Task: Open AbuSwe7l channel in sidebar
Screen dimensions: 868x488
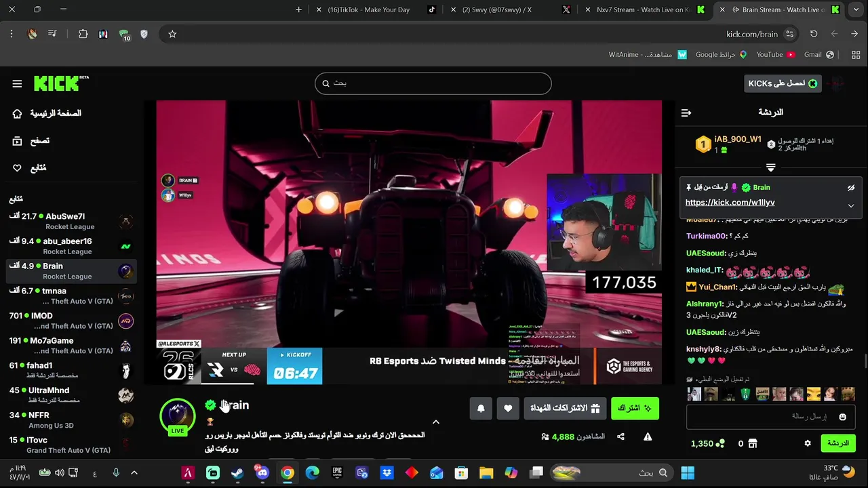Action: (x=71, y=221)
